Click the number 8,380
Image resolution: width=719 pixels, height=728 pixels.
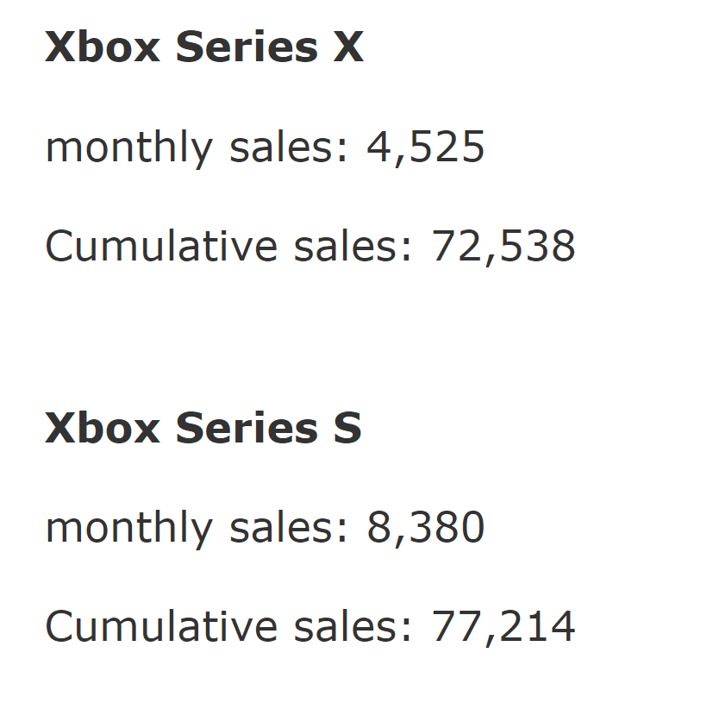point(426,529)
